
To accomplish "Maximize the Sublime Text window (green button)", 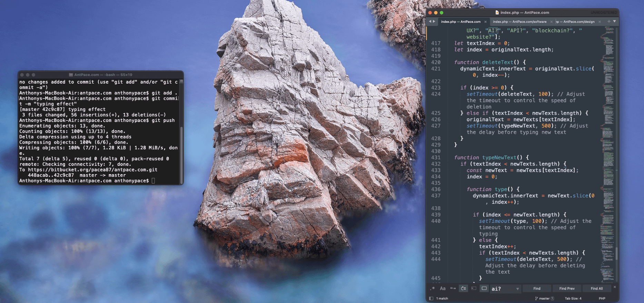I will 442,12.
